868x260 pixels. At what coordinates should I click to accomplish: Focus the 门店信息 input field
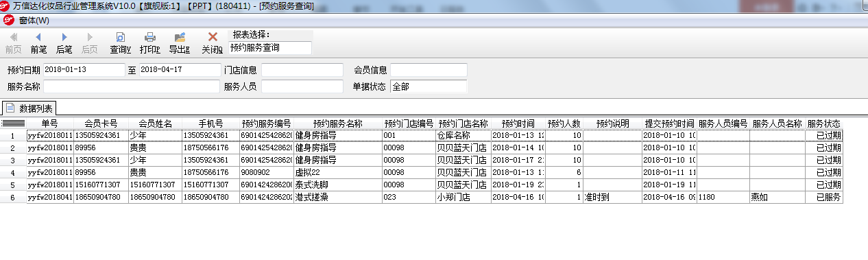pos(302,70)
